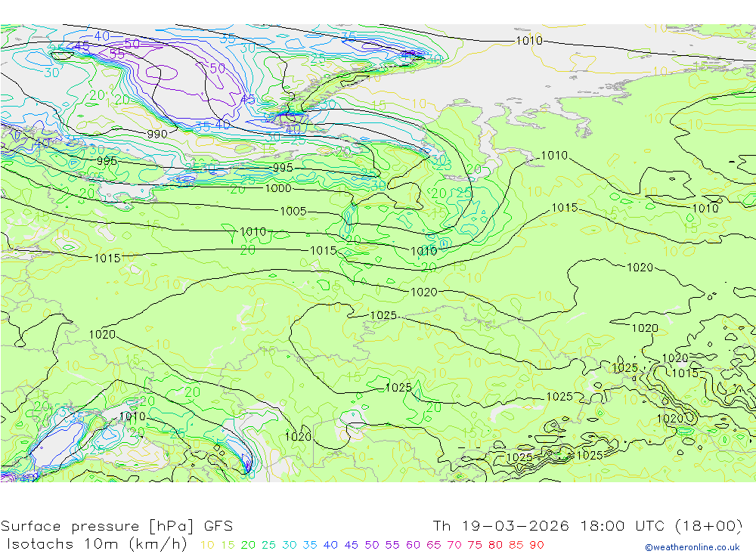Click the 990 isobar label on the map
This screenshot has height=554, width=756.
(157, 134)
